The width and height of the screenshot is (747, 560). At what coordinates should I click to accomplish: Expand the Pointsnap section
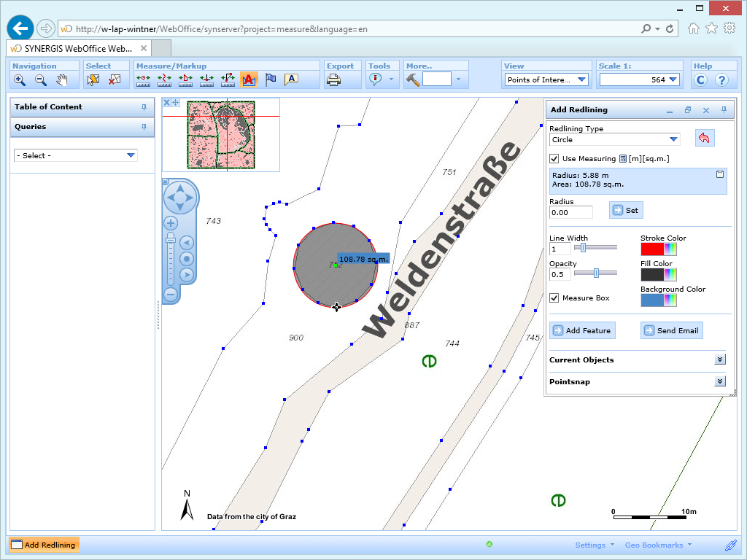pyautogui.click(x=719, y=381)
